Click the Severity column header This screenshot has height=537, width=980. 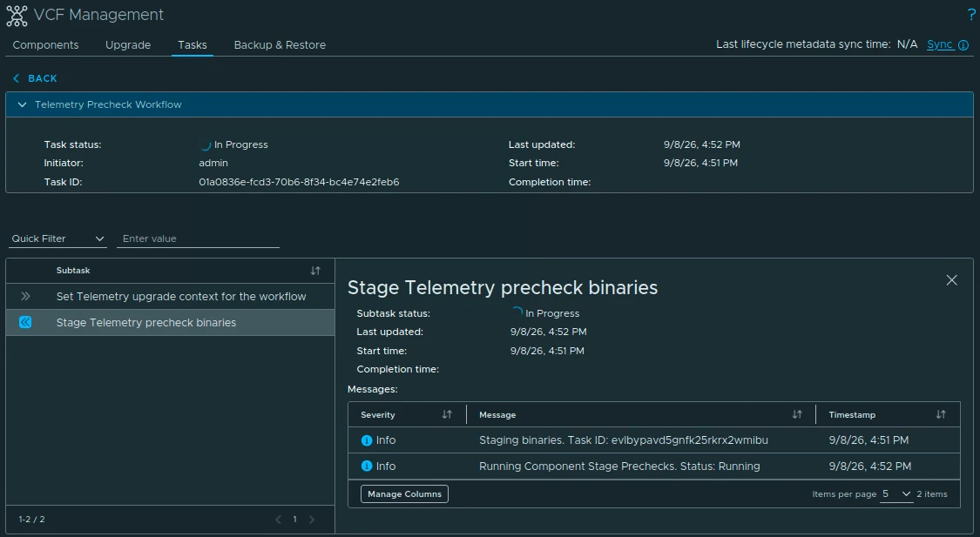click(377, 414)
